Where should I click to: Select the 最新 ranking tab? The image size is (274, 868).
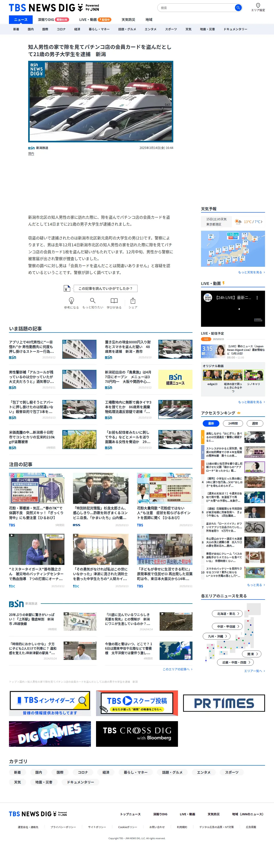pyautogui.click(x=211, y=423)
